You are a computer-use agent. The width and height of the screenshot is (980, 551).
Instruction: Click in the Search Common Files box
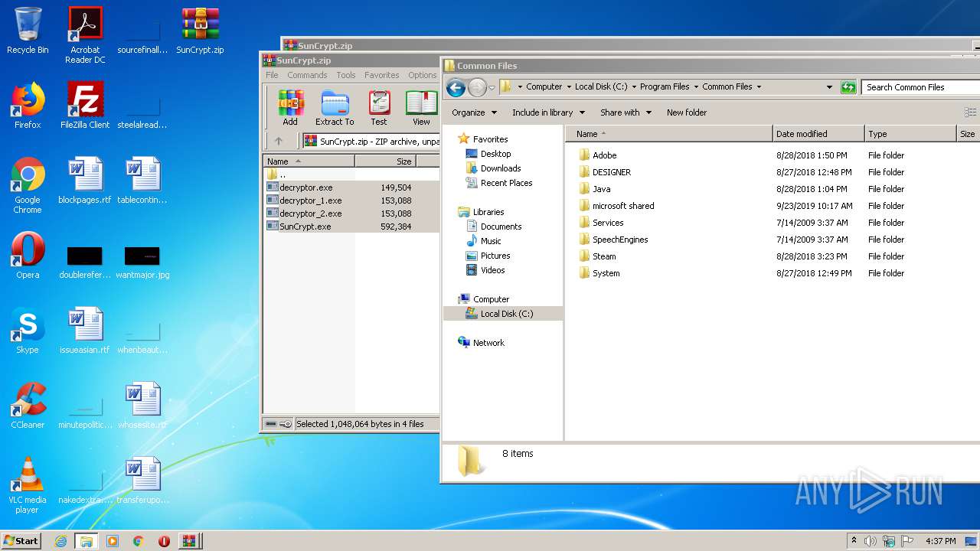point(920,87)
